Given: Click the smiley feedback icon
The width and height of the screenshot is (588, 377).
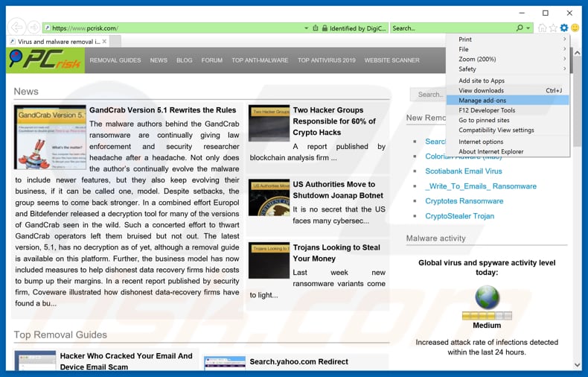Looking at the screenshot, I should (x=575, y=28).
